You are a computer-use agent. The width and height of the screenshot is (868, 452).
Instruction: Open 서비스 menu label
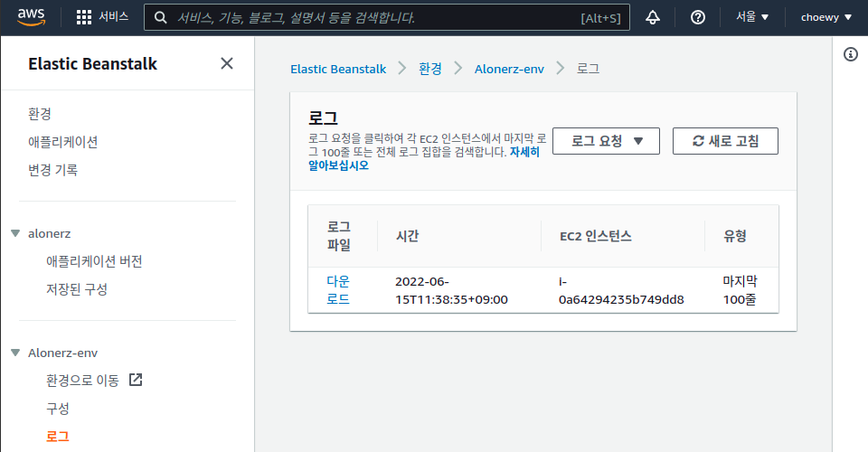pyautogui.click(x=114, y=17)
